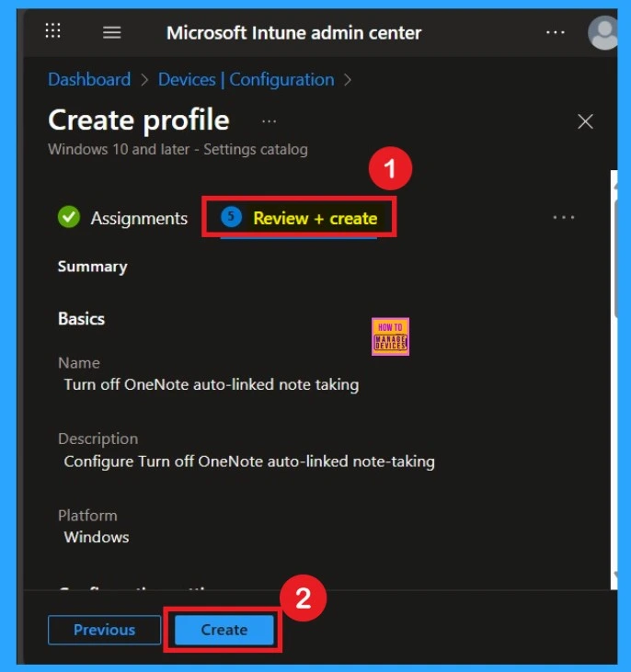Click the Summary heading
631x672 pixels.
pyautogui.click(x=93, y=267)
